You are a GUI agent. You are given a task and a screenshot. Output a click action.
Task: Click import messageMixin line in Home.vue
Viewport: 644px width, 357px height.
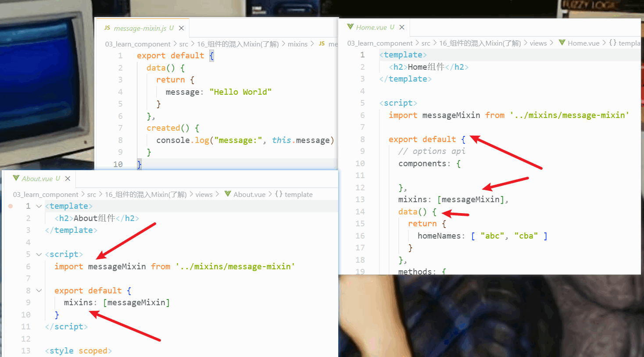tap(509, 115)
